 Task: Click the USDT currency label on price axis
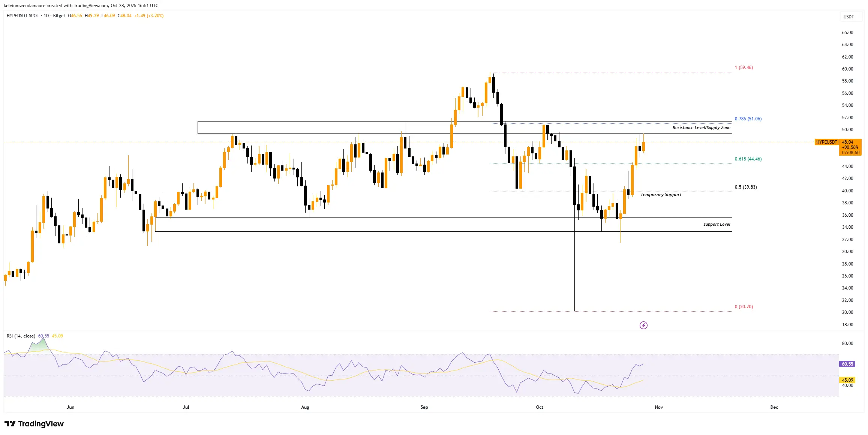pyautogui.click(x=849, y=17)
